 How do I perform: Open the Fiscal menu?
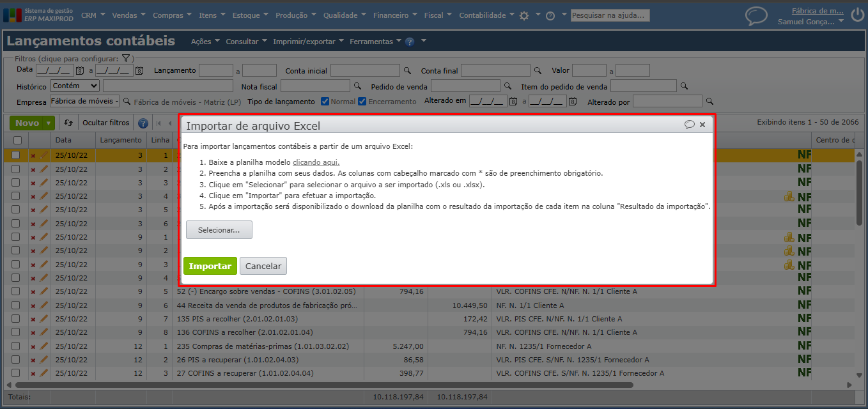(438, 15)
